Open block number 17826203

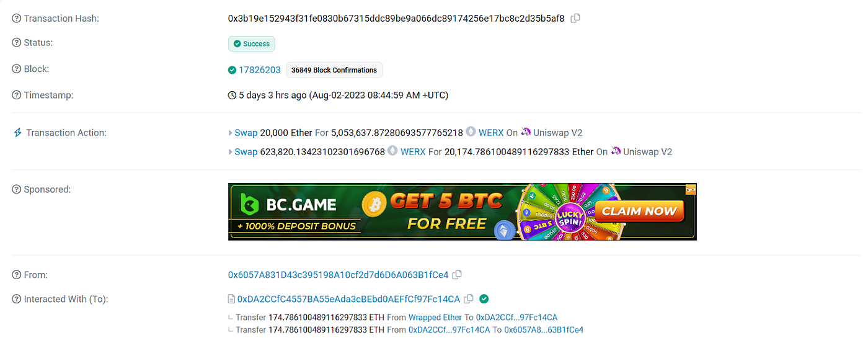coord(260,69)
